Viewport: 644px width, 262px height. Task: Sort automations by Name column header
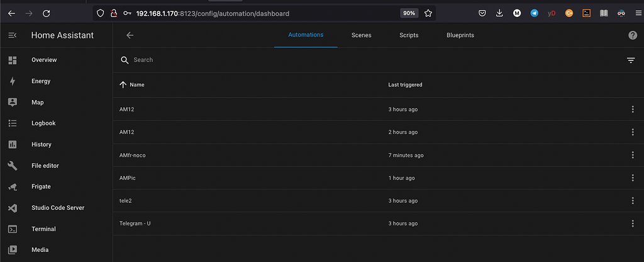136,84
